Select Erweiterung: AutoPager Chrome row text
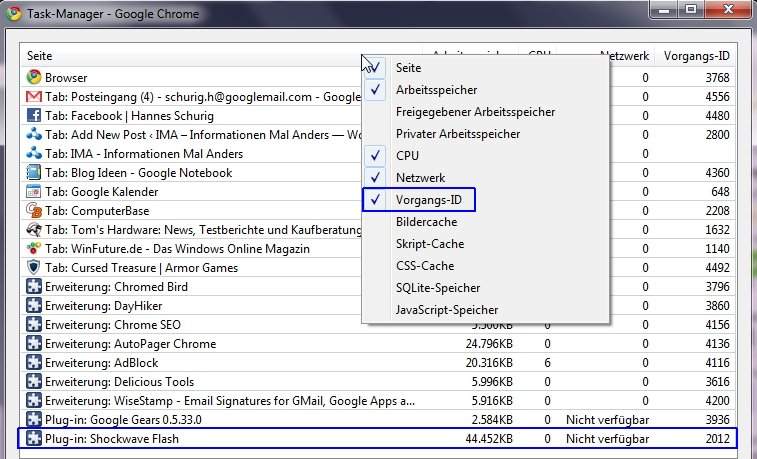The height and width of the screenshot is (459, 757). pyautogui.click(x=130, y=344)
